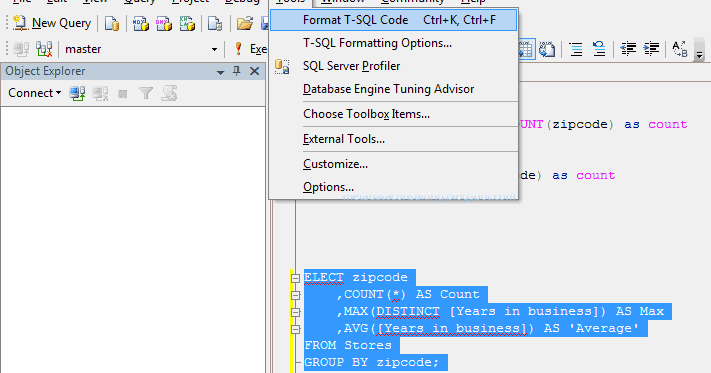711x373 pixels.
Task: Click the 'GROUP BY zipcode;' code line
Action: (371, 363)
